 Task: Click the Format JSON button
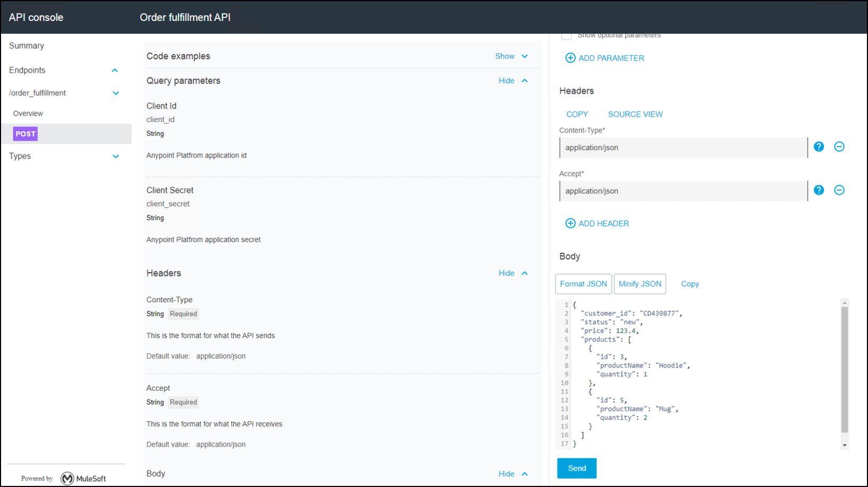pos(583,284)
